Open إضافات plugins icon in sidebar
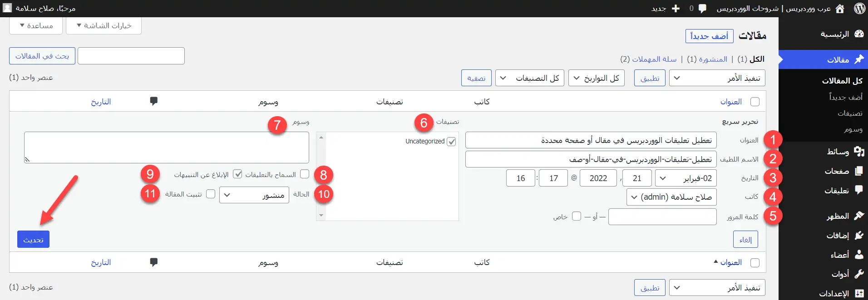The height and width of the screenshot is (300, 868). (859, 235)
